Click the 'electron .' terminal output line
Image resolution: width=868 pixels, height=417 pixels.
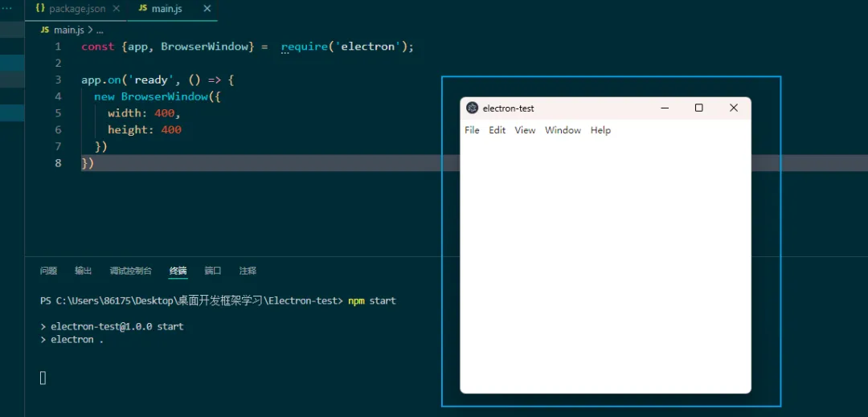[x=72, y=340]
